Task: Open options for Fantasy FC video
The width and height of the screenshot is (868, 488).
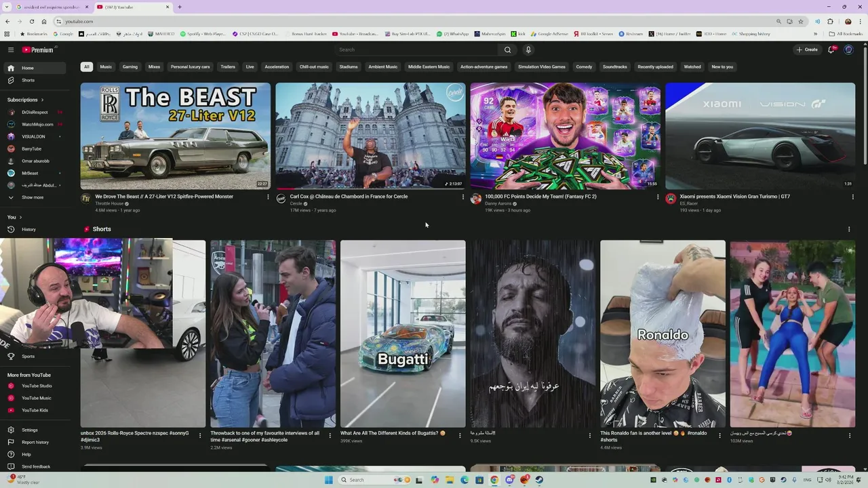Action: tap(658, 197)
